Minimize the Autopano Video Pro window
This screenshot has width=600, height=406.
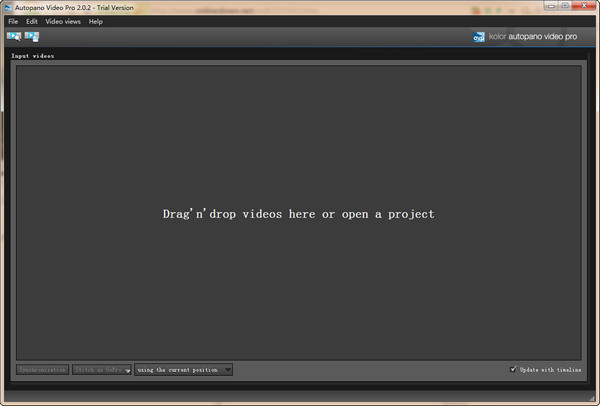551,6
